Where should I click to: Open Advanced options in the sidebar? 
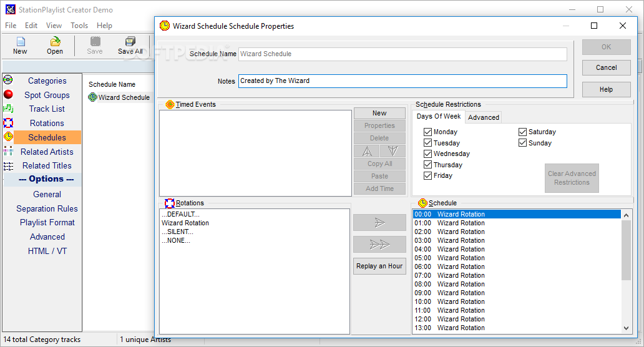coord(47,237)
